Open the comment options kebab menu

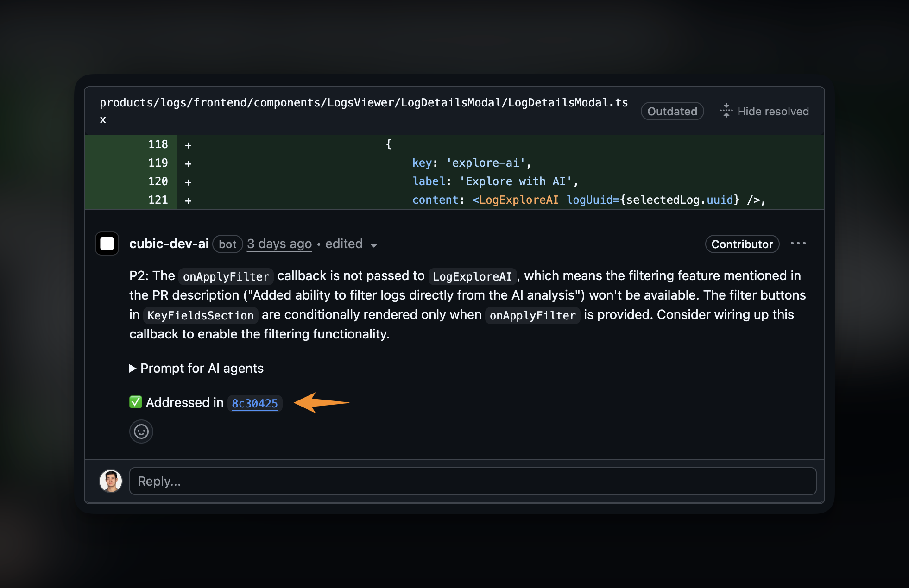(798, 244)
